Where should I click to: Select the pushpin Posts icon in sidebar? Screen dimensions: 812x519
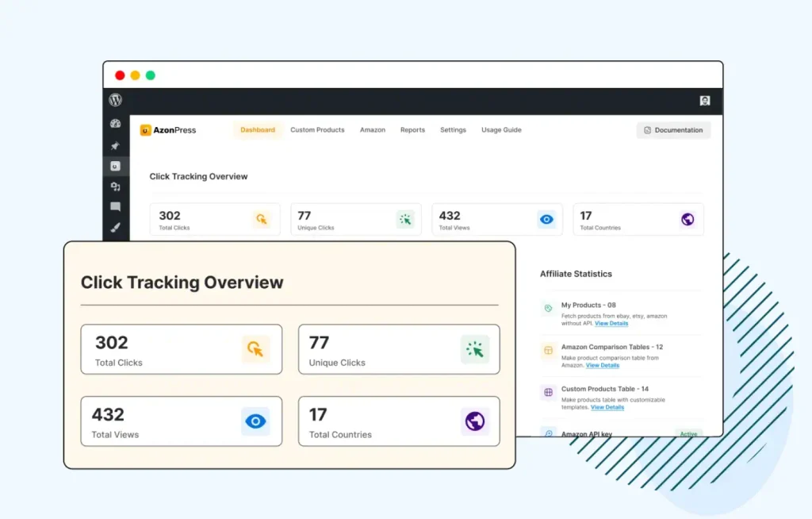click(x=115, y=146)
